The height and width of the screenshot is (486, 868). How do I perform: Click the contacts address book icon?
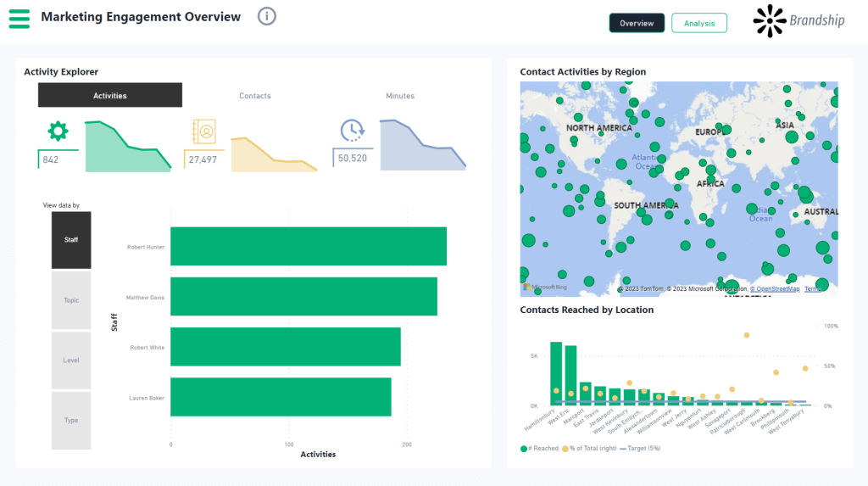(205, 131)
